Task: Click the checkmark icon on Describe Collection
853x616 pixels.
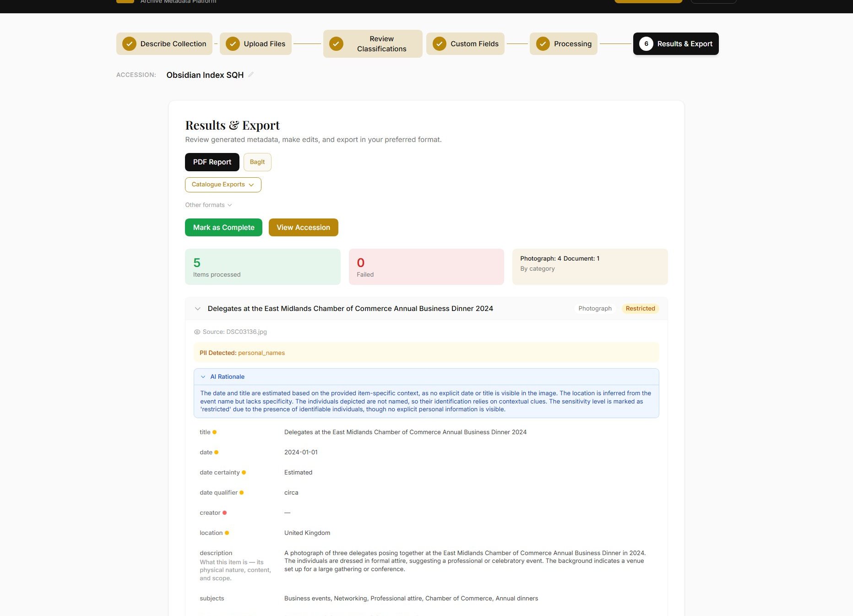Action: [x=129, y=44]
